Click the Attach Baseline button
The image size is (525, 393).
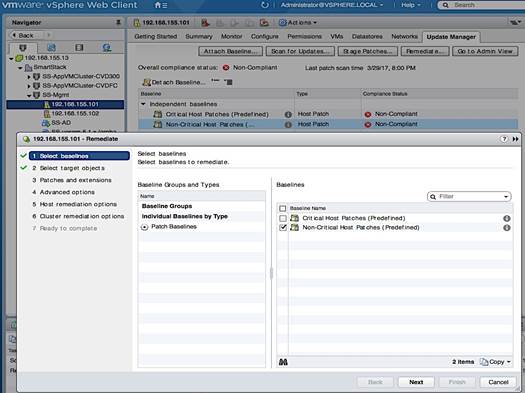[230, 51]
